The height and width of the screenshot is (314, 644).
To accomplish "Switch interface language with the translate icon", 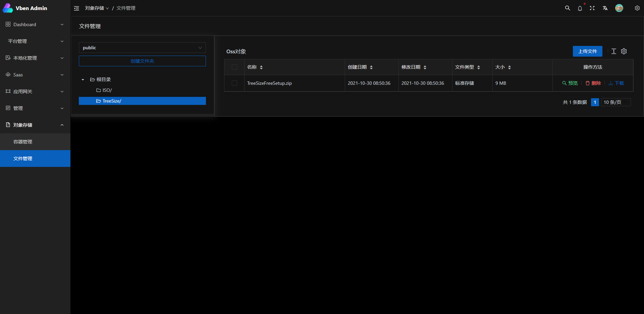I will point(605,8).
